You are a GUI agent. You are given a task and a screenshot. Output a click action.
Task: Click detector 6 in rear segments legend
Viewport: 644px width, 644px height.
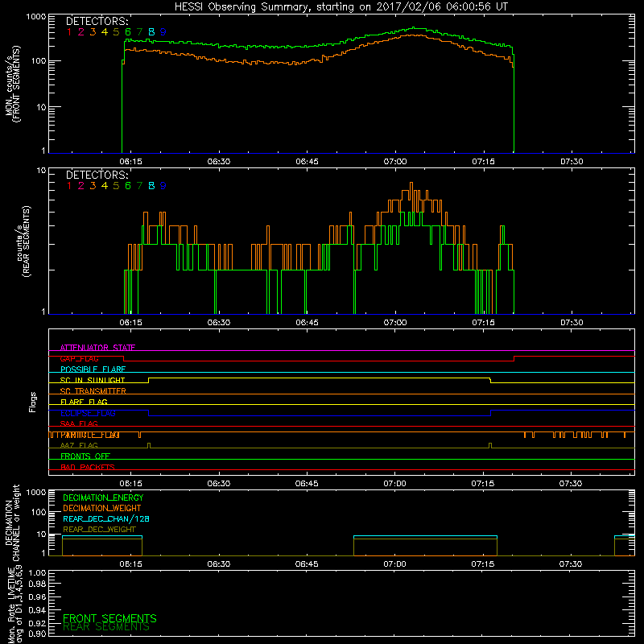tap(128, 186)
